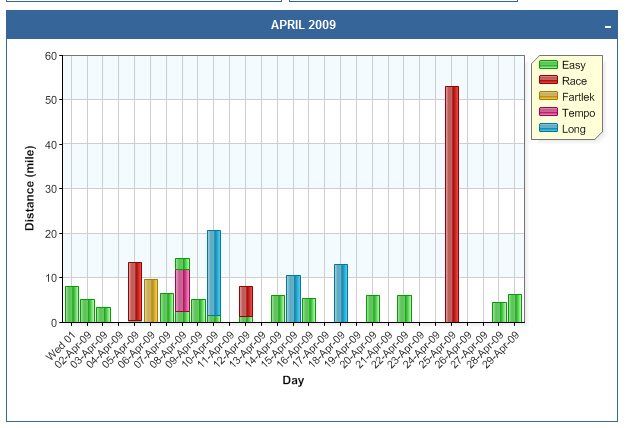Select the Easy legend label
630x428 pixels.
574,65
